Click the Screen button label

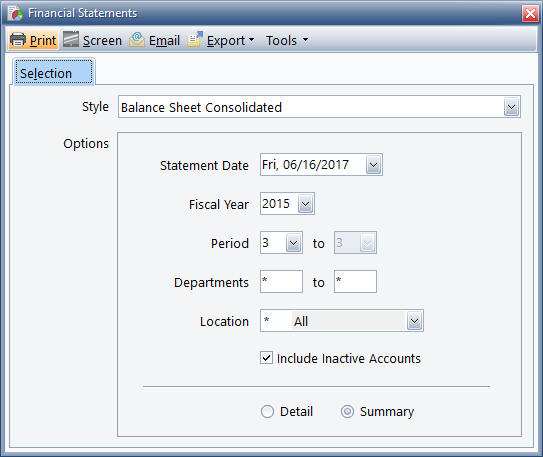(103, 41)
